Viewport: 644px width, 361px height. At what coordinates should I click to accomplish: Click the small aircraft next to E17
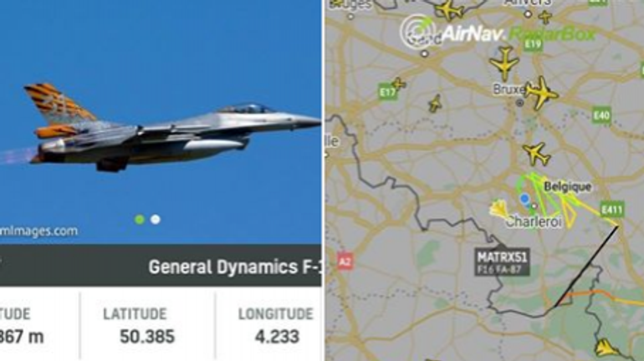[x=398, y=84]
